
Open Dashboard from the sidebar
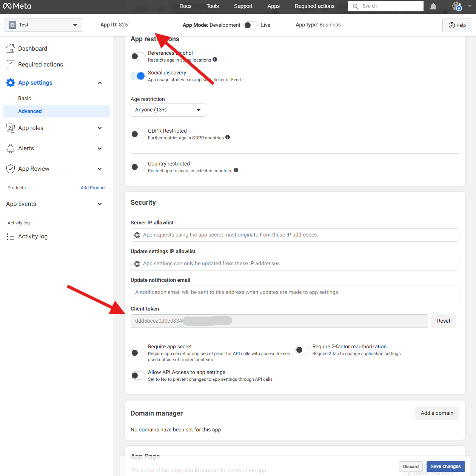click(x=32, y=49)
